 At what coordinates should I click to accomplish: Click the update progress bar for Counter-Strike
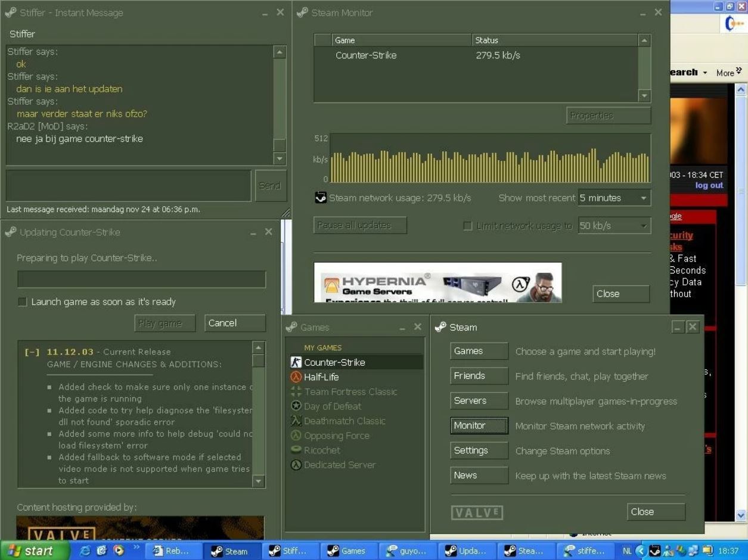point(141,279)
